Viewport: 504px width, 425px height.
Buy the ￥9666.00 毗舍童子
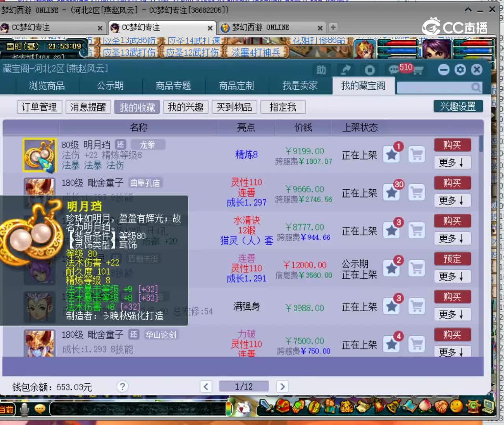[452, 183]
